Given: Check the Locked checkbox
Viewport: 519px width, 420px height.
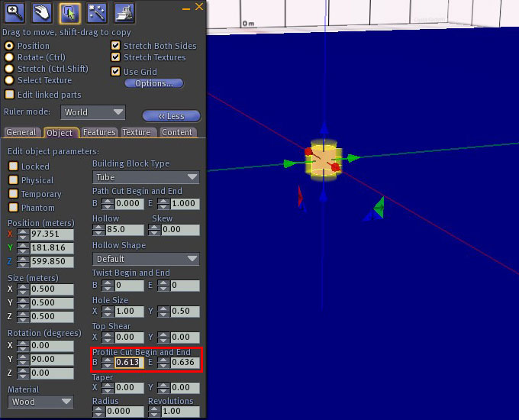Looking at the screenshot, I should 13,166.
